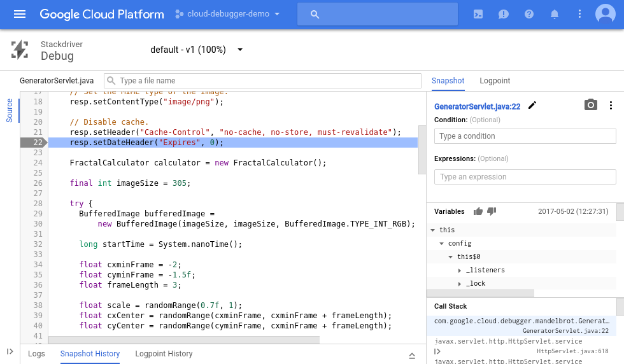Expand the '_listeners' variable node
Viewport: 624px width, 364px height.
(x=460, y=270)
